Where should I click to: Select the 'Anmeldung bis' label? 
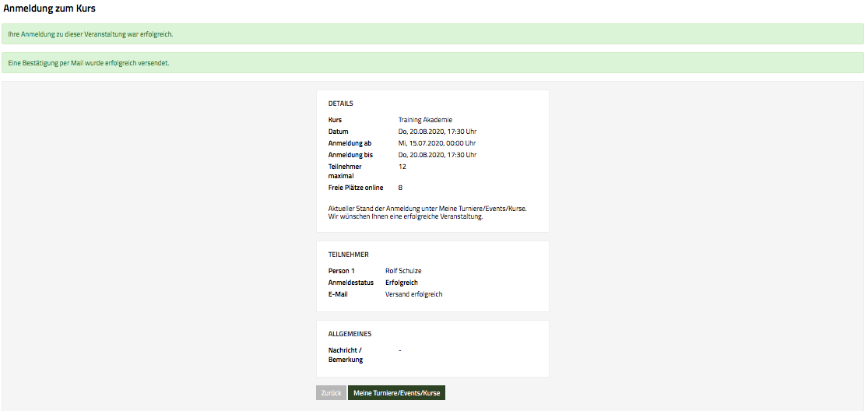[x=350, y=155]
